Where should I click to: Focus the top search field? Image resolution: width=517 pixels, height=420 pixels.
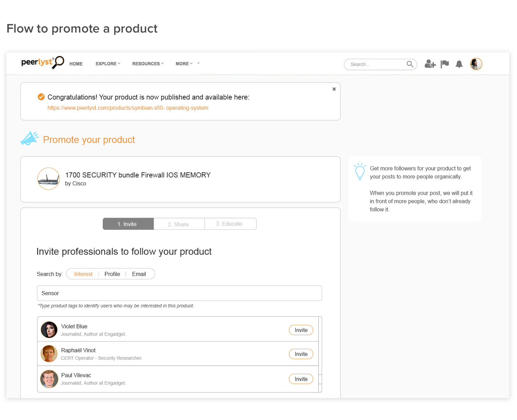(x=380, y=64)
